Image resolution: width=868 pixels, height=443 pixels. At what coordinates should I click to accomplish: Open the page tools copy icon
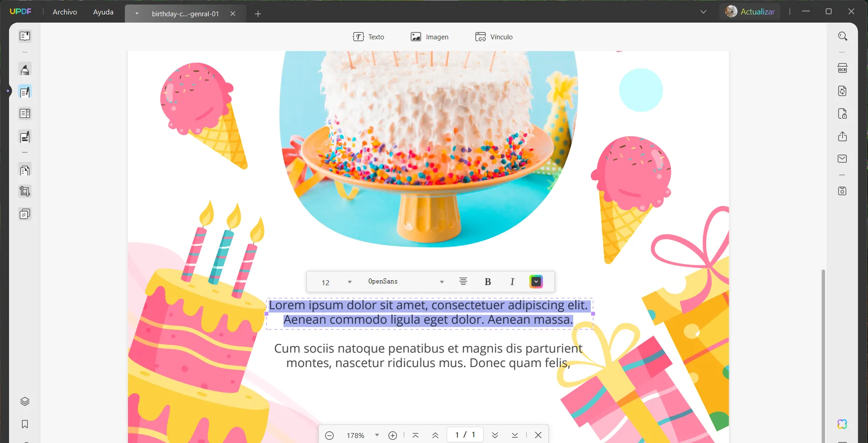(25, 170)
